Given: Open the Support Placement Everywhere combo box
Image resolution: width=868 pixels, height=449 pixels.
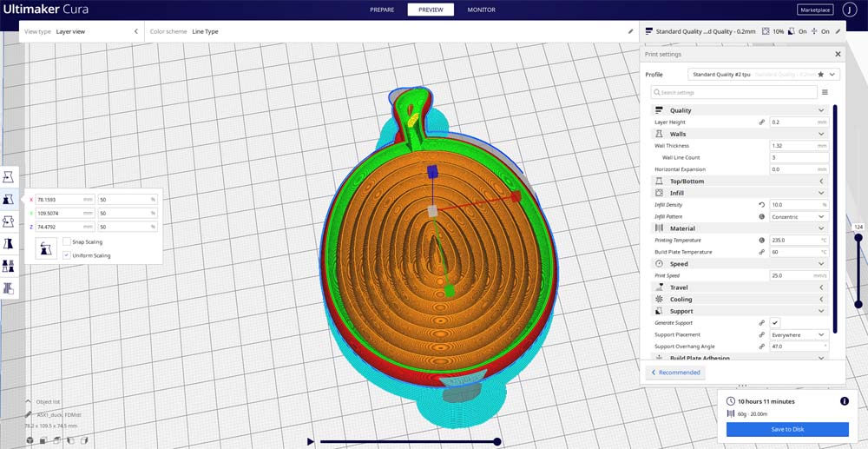Looking at the screenshot, I should [x=799, y=334].
